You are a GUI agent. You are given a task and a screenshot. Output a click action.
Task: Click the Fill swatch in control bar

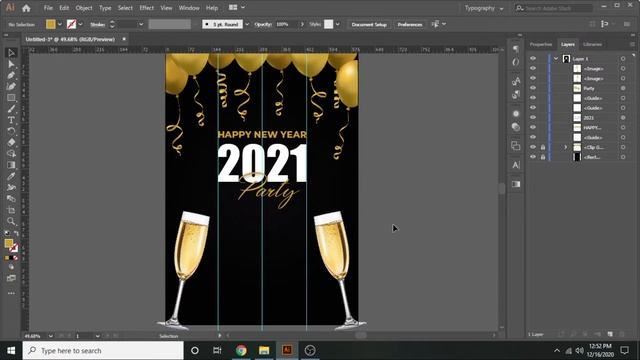pos(51,24)
